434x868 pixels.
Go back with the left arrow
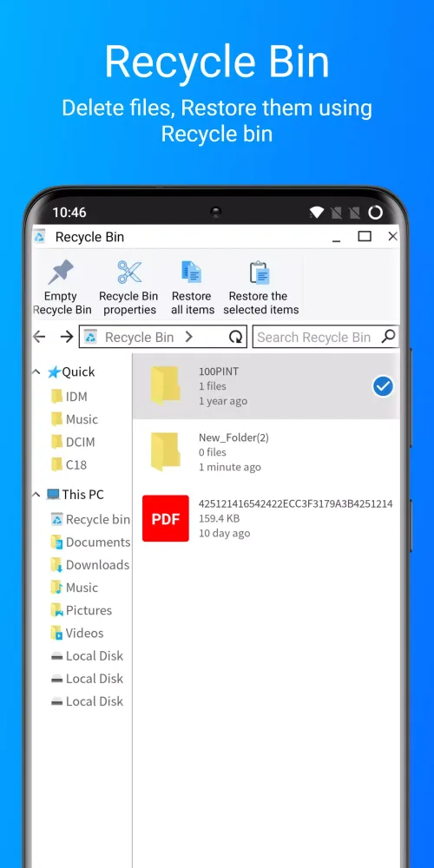click(x=39, y=337)
